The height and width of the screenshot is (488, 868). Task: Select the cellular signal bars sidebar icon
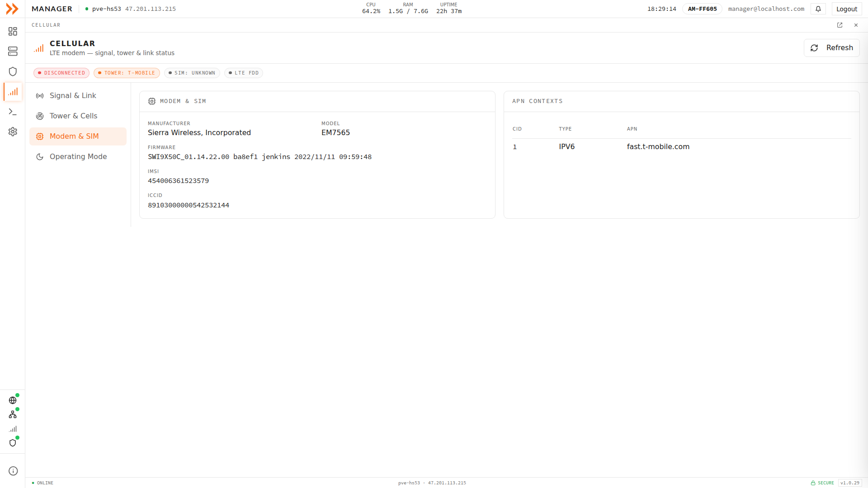coord(13,92)
